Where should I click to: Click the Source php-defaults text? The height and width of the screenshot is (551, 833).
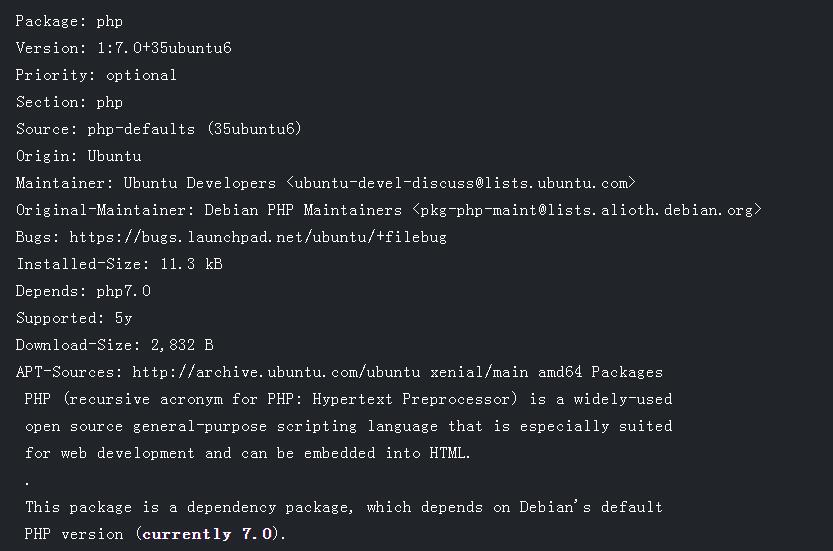pyautogui.click(x=141, y=129)
